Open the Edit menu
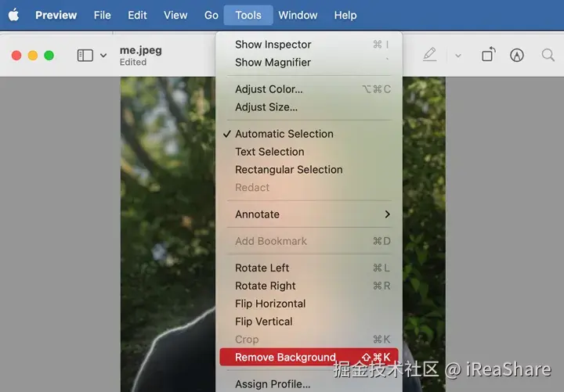This screenshot has height=392, width=564. [x=137, y=15]
